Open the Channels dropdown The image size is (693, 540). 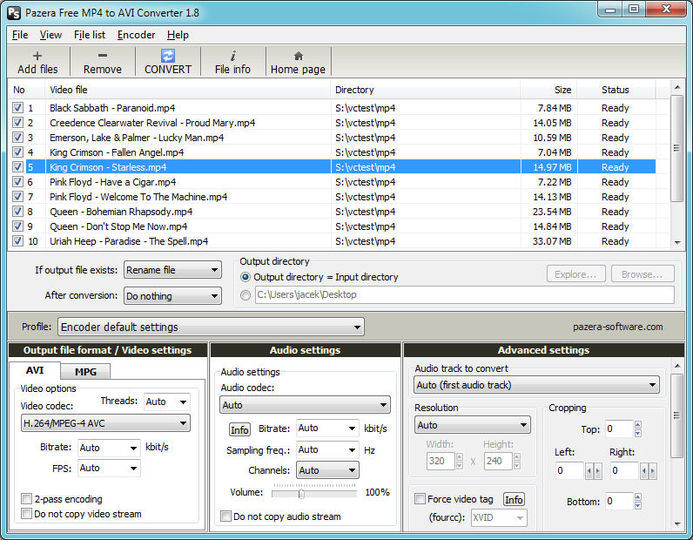point(327,471)
